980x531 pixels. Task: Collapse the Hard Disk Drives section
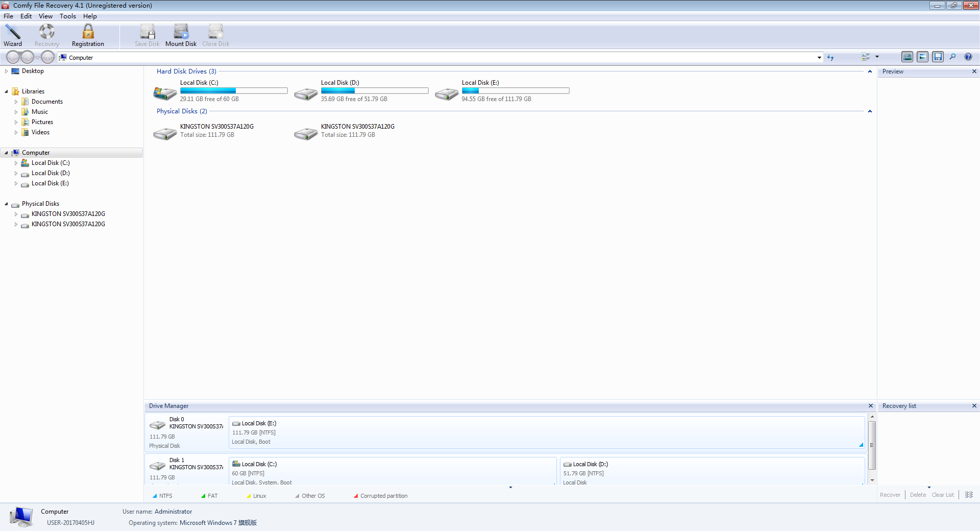pyautogui.click(x=870, y=71)
